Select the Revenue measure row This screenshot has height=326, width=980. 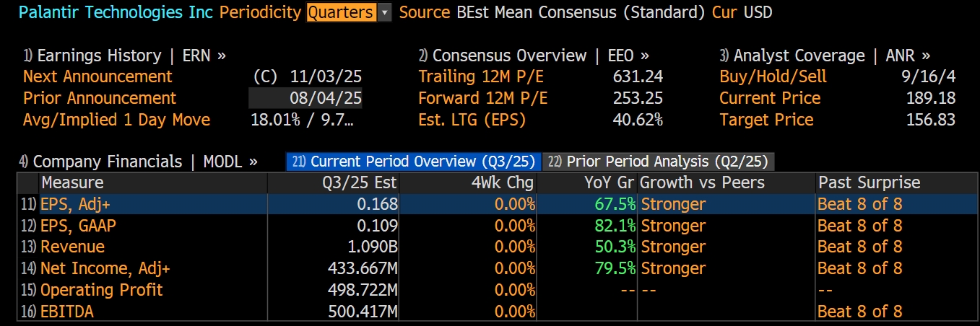click(x=72, y=247)
